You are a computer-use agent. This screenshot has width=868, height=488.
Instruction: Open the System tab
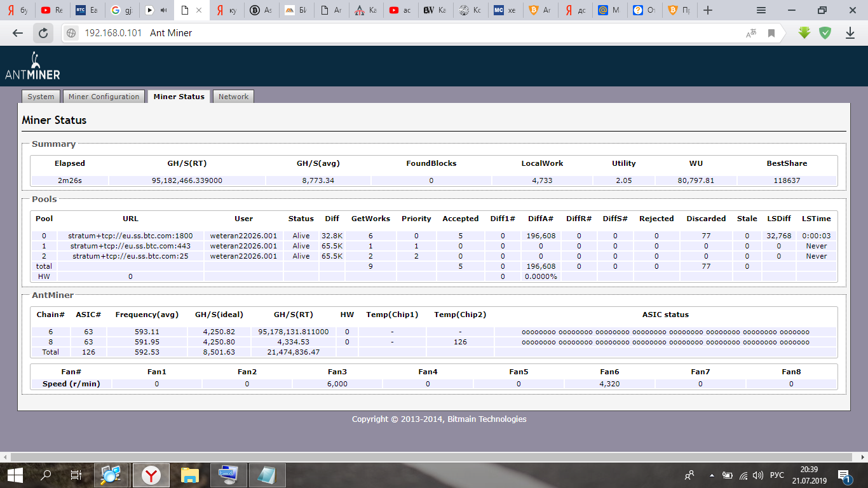[41, 97]
